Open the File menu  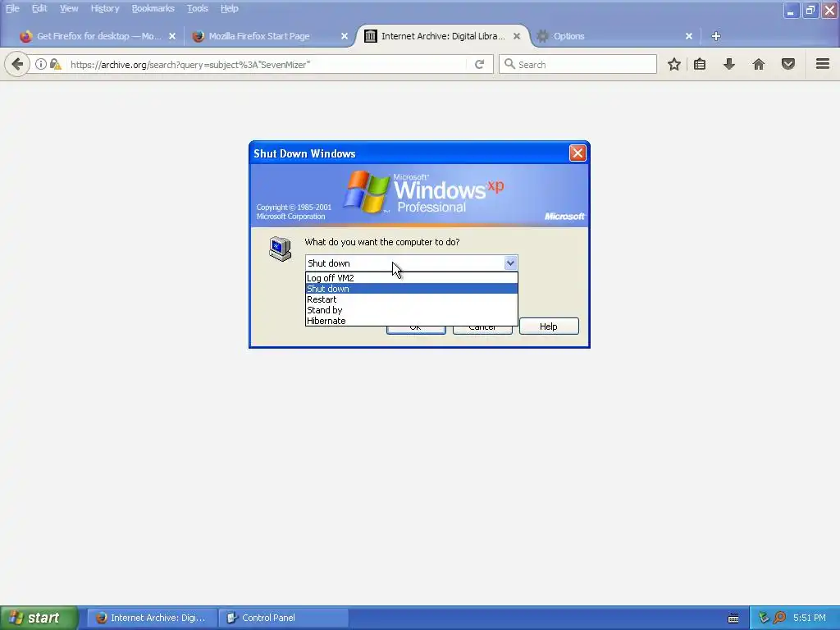(x=12, y=8)
